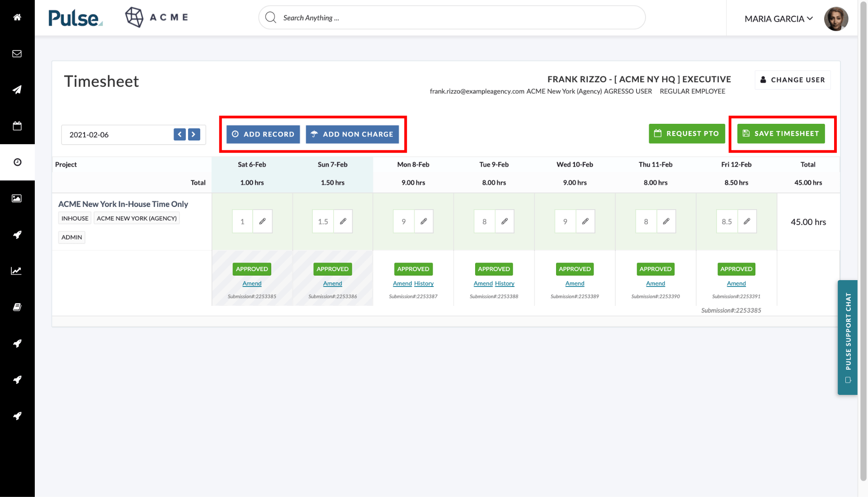The image size is (868, 497).
Task: Click Amend link under Tue 9-Feb
Action: [483, 283]
